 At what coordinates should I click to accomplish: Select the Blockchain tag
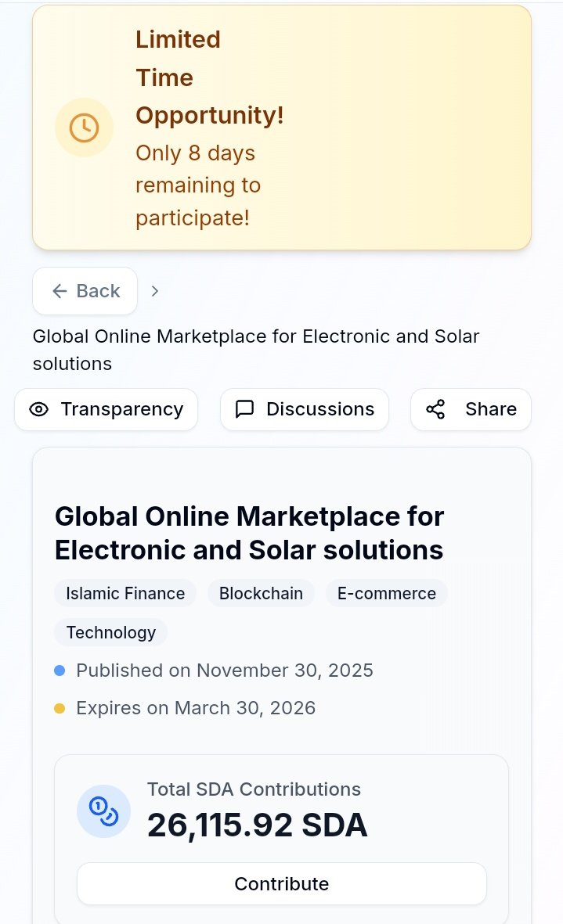(x=261, y=593)
